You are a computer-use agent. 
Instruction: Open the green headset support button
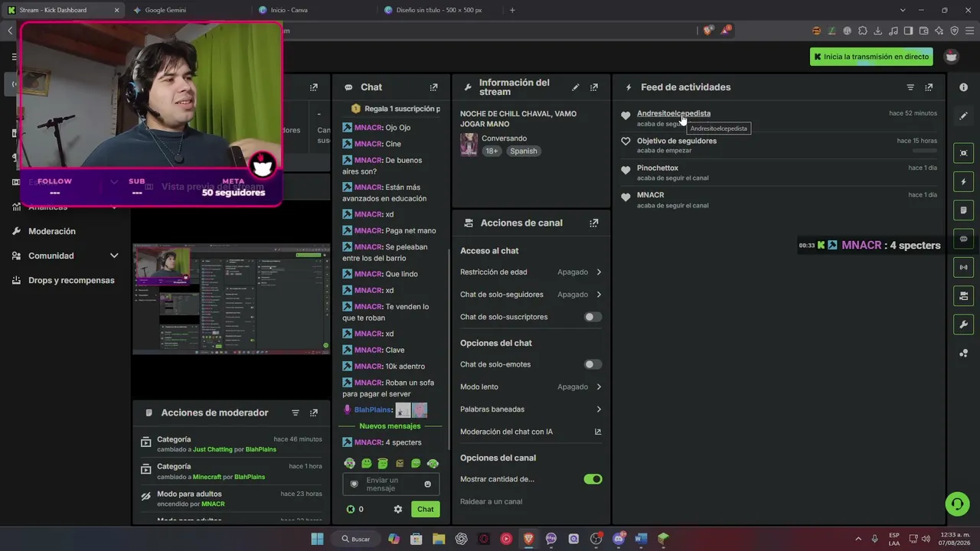tap(957, 504)
